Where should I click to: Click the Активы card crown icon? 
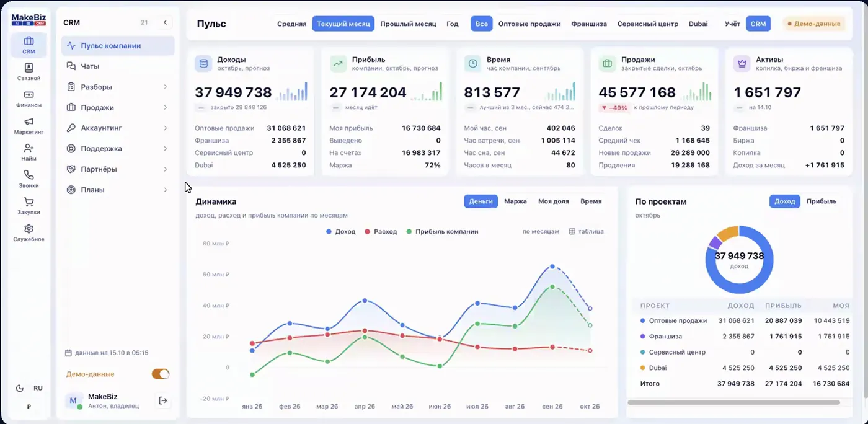[x=742, y=63]
